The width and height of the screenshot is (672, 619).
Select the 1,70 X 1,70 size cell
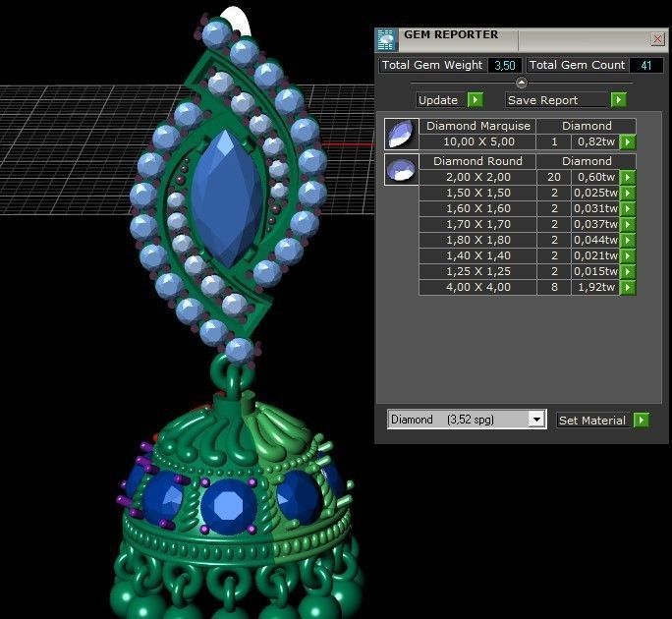tap(477, 224)
